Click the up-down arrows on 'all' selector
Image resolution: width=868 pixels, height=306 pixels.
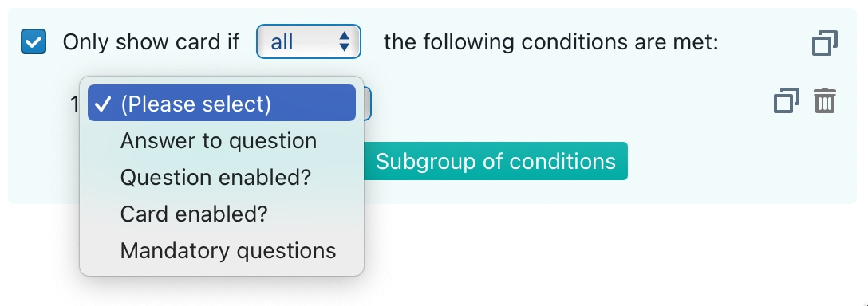(345, 41)
